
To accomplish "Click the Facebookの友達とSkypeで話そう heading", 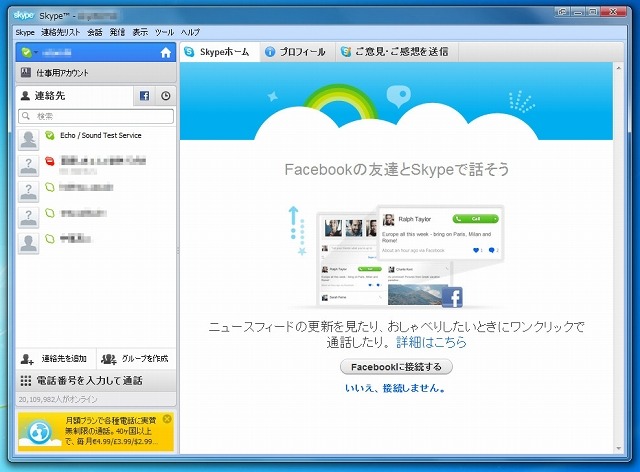I will (397, 169).
